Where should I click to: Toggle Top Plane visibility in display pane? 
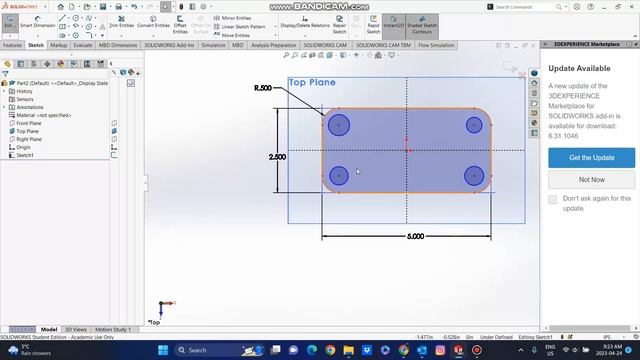pos(114,131)
